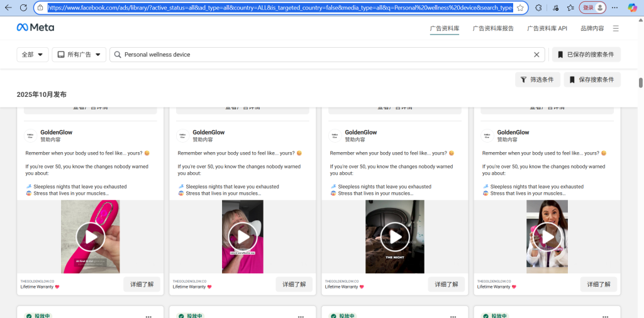Click the Copilot icon in browser toolbar
Screen dimensions: 644x318
click(633, 8)
